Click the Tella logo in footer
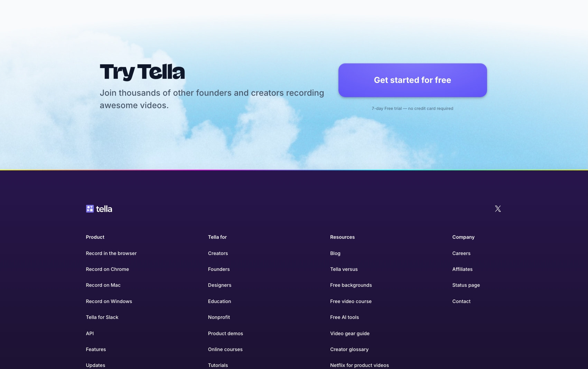 [99, 209]
